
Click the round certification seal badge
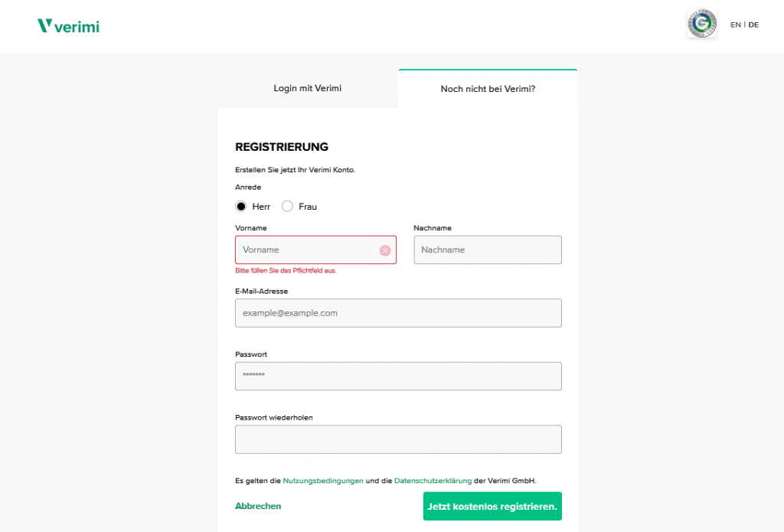[x=701, y=24]
